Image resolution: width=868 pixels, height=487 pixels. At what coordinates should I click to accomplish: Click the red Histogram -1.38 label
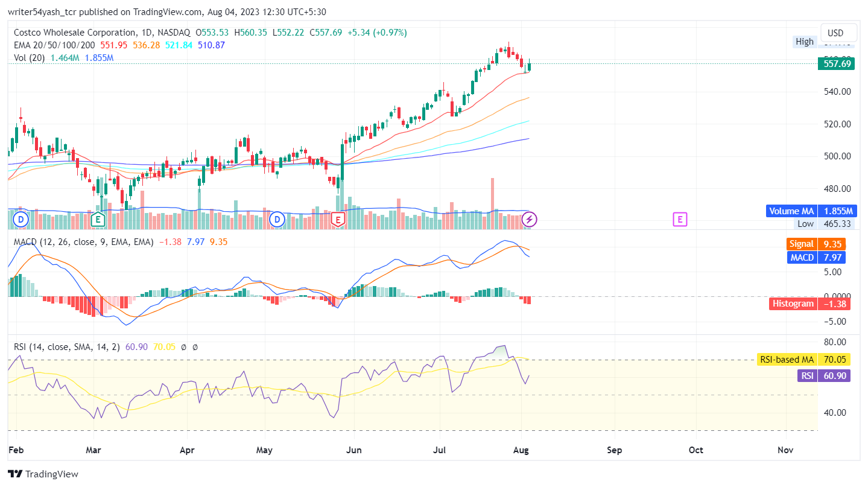(810, 304)
